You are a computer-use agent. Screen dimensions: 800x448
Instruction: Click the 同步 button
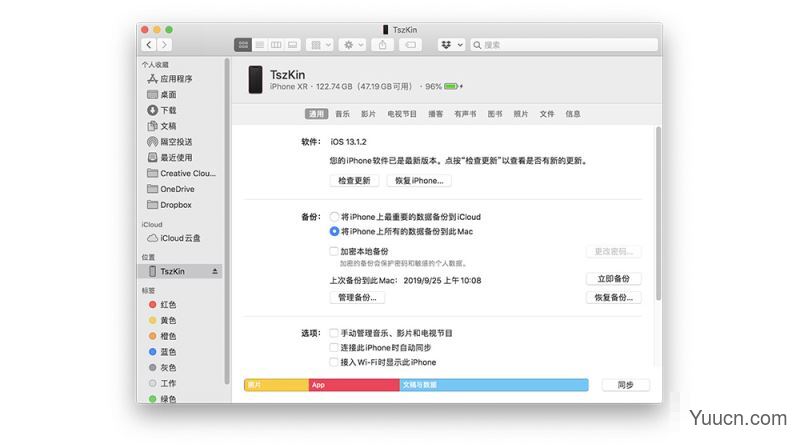[626, 385]
